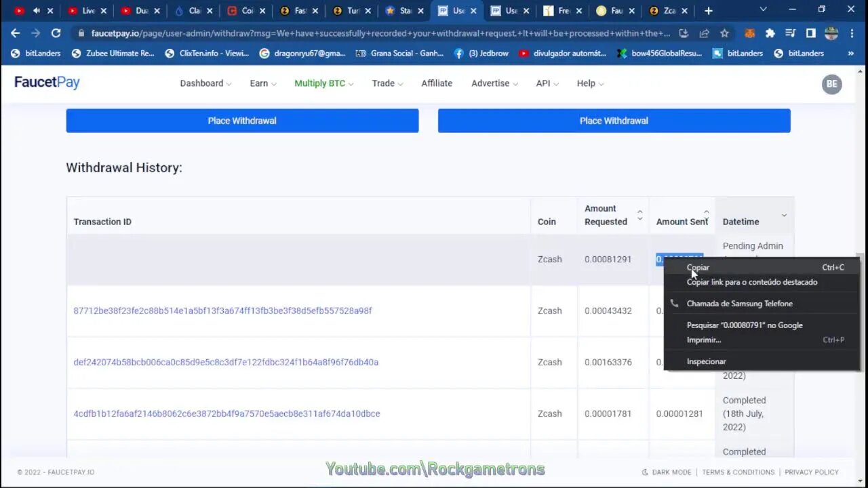Image resolution: width=868 pixels, height=488 pixels.
Task: Reload the page with the refresh icon
Action: click(x=56, y=33)
